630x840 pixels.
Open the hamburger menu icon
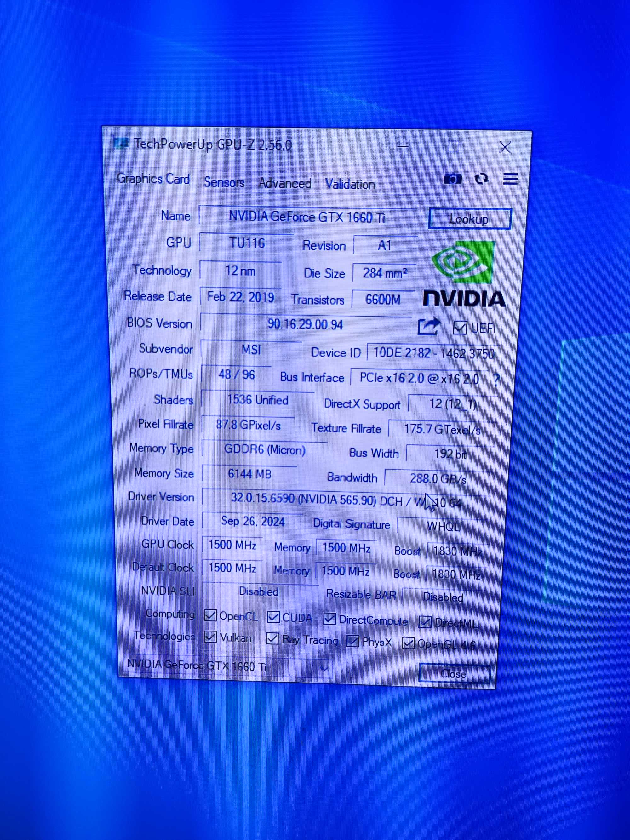click(x=510, y=179)
